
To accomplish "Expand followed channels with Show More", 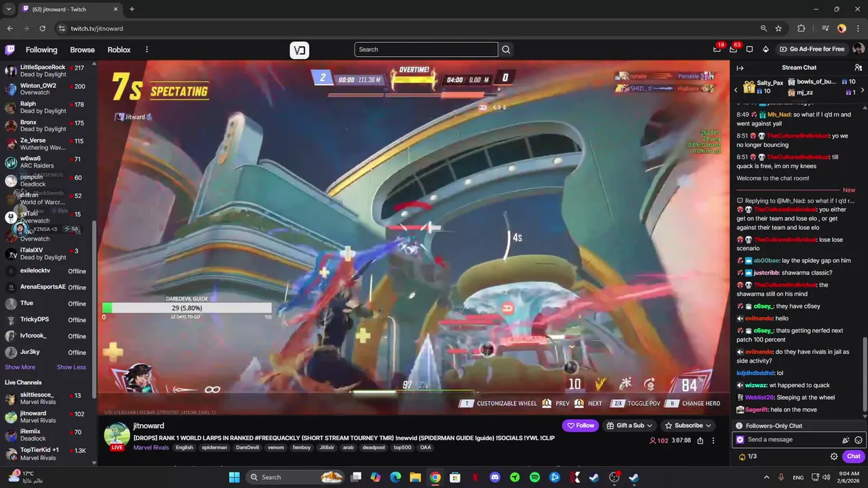I will click(20, 367).
